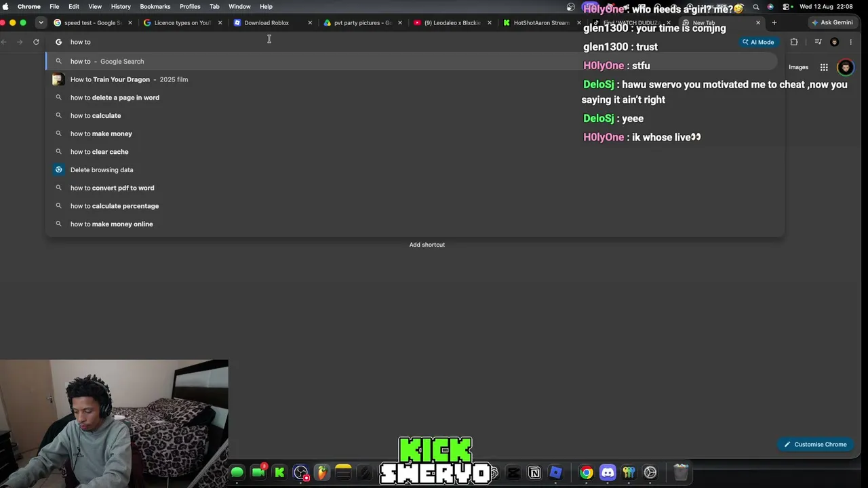
Task: Open the Images link
Action: 798,67
